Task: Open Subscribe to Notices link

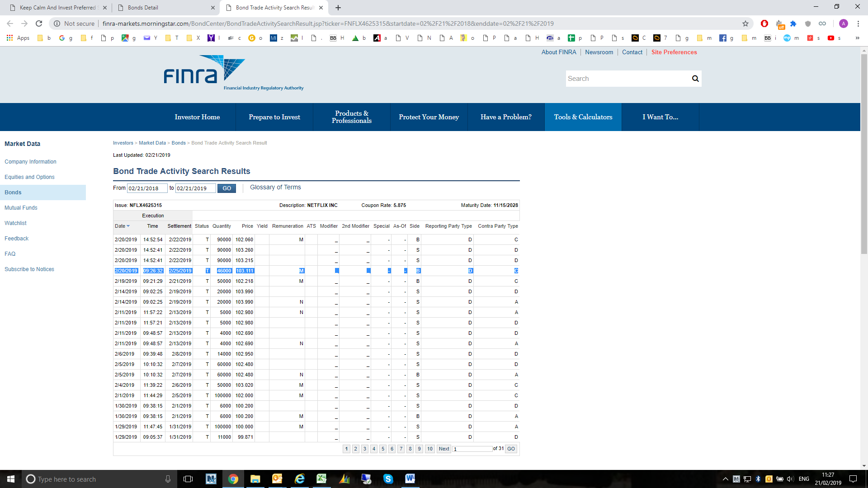Action: (29, 269)
